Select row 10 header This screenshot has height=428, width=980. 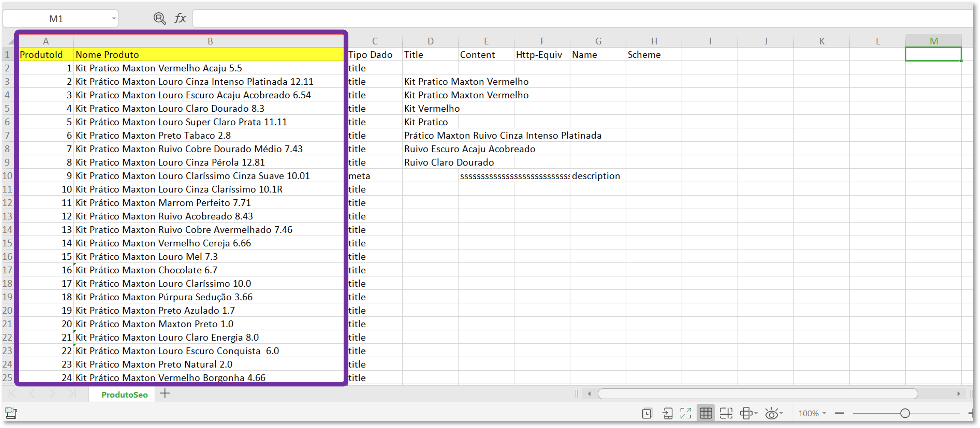(x=7, y=176)
